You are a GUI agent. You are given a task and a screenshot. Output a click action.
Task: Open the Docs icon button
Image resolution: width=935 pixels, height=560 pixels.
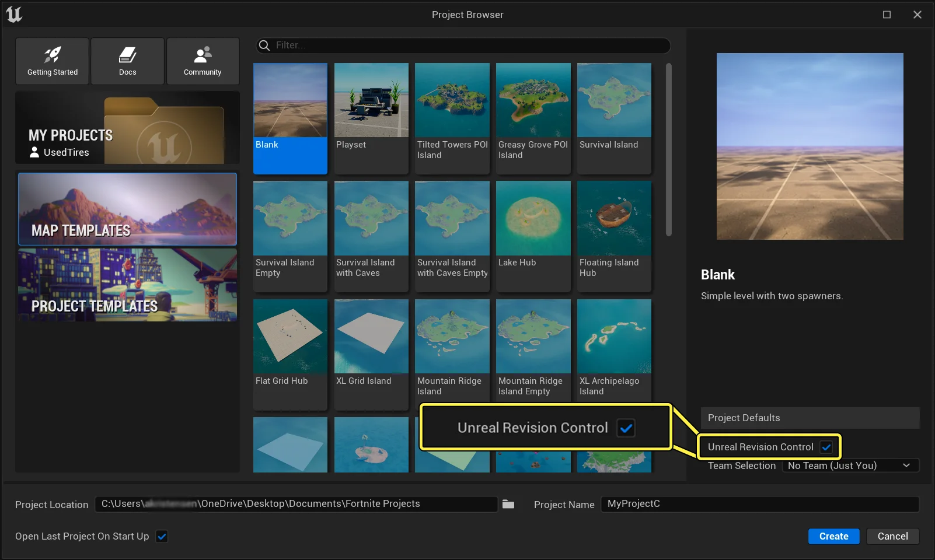coord(127,61)
